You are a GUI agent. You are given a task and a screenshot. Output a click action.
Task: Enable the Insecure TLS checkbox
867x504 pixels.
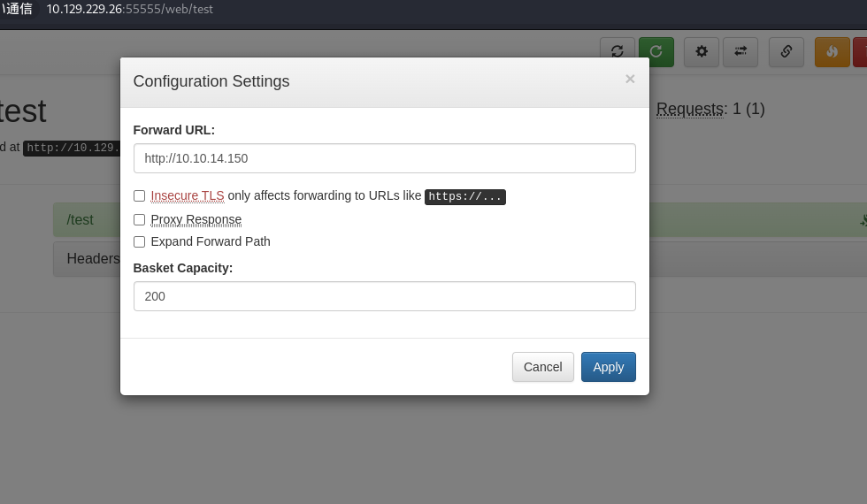tap(140, 195)
